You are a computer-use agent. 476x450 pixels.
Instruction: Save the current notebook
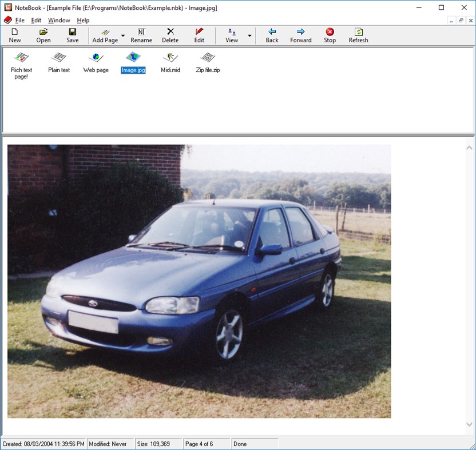tap(72, 34)
